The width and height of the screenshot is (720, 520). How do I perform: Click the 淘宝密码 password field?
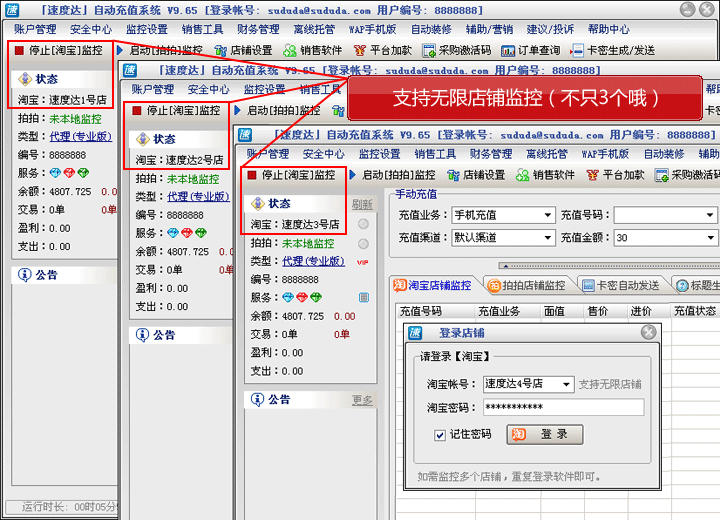click(x=563, y=407)
